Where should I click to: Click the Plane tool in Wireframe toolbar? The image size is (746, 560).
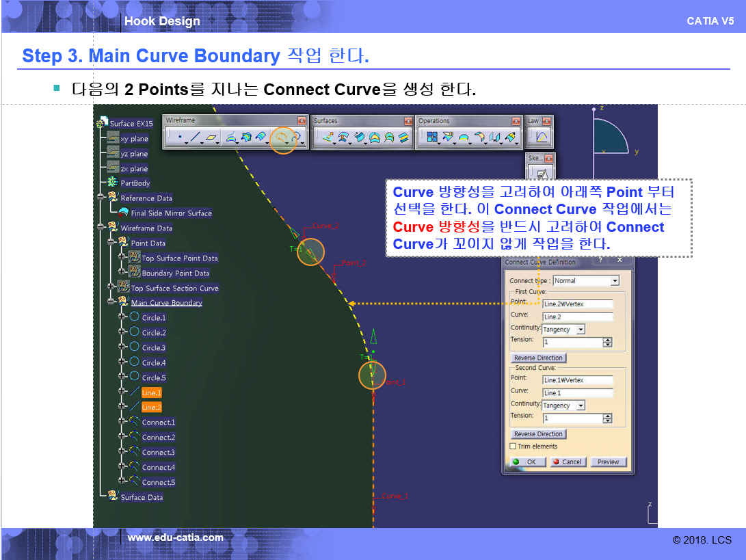pos(212,137)
